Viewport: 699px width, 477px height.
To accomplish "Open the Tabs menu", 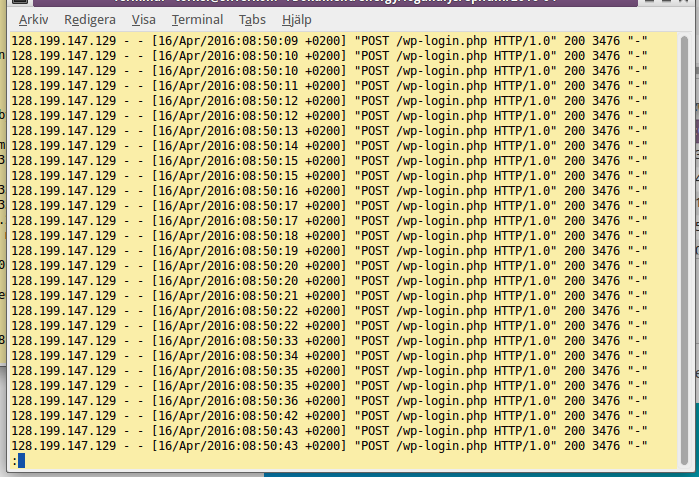I will click(x=252, y=20).
